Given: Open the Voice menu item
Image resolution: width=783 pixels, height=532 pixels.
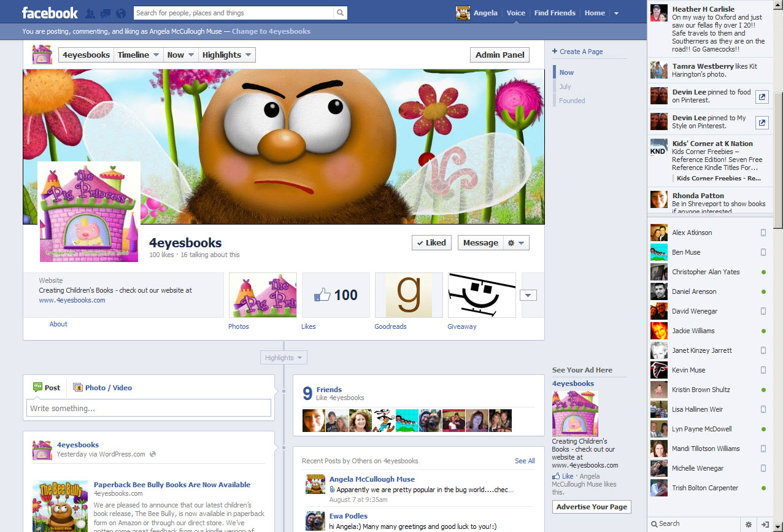Looking at the screenshot, I should (x=515, y=13).
